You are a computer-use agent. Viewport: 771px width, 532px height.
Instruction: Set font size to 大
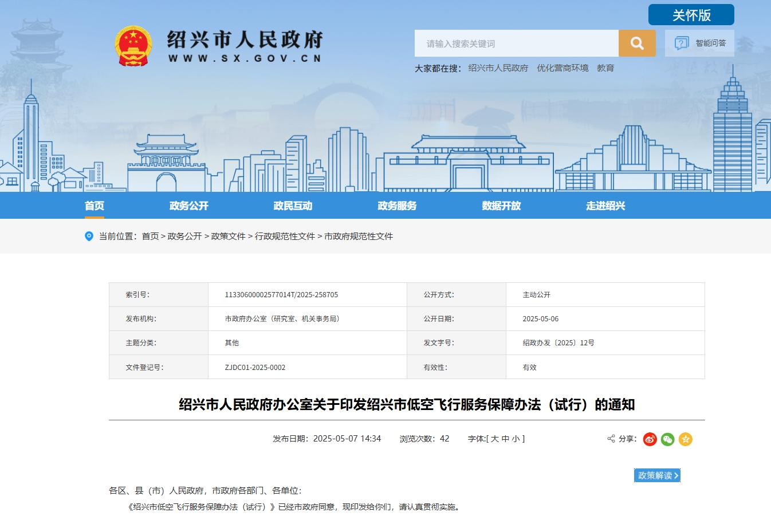coord(494,439)
